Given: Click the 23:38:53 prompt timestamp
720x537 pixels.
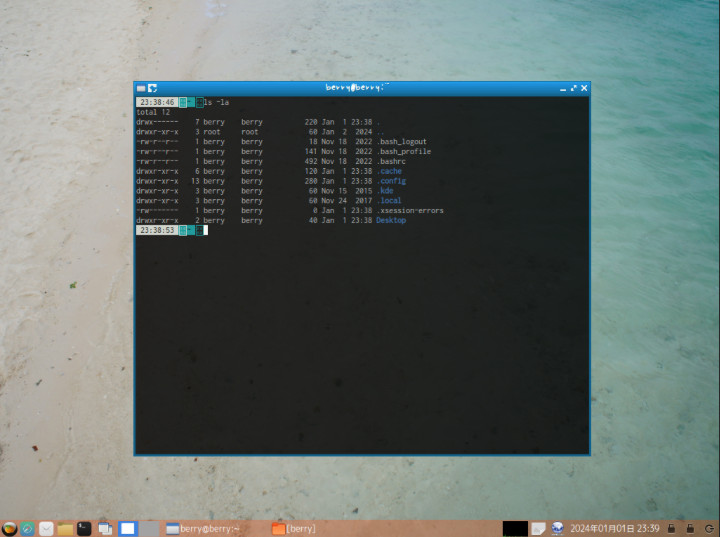Looking at the screenshot, I should (x=157, y=230).
